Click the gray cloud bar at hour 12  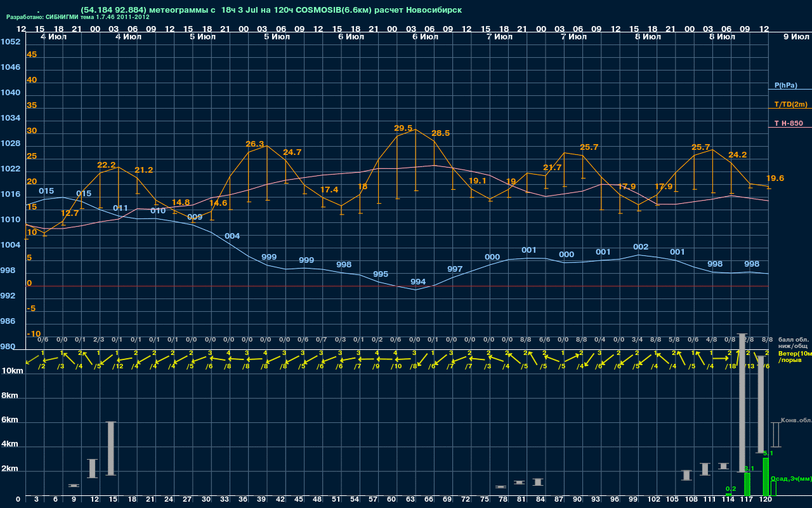[x=92, y=469]
